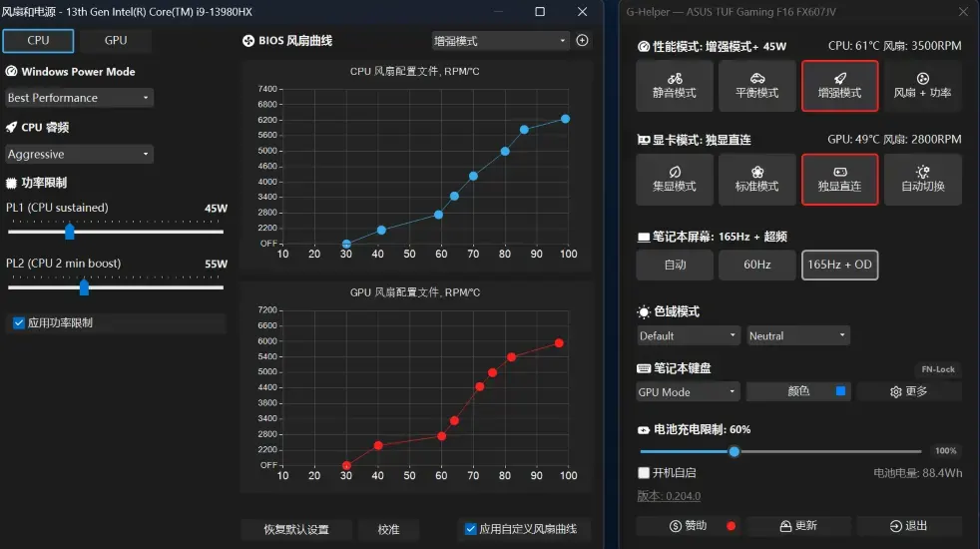Switch to the CPU tab

point(38,41)
